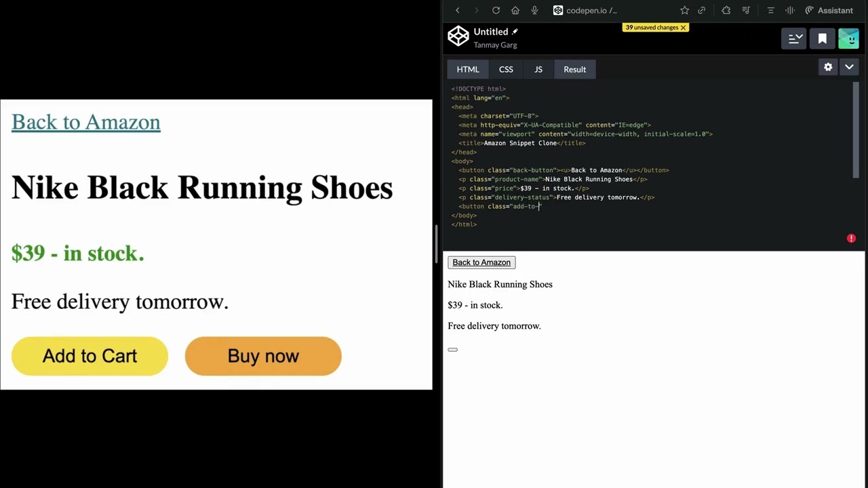This screenshot has width=868, height=488.
Task: Click the microphone icon in toolbar
Action: pos(534,10)
